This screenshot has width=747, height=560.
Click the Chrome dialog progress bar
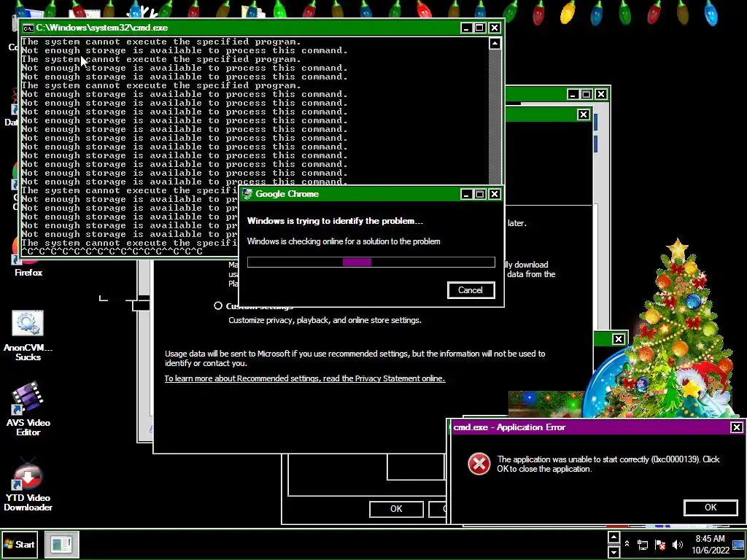[371, 262]
